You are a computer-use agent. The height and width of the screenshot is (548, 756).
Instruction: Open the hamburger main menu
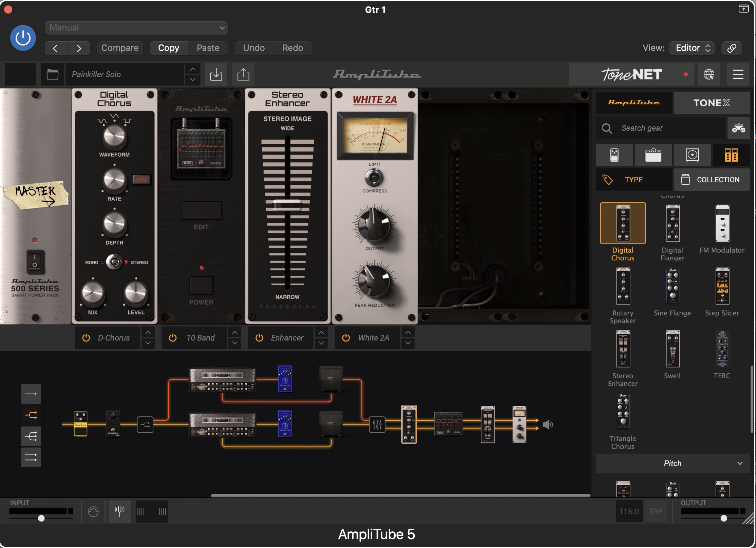738,74
